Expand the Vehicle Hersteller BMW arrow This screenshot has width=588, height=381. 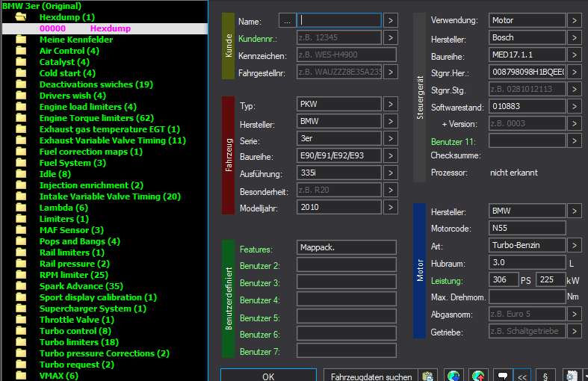[390, 121]
